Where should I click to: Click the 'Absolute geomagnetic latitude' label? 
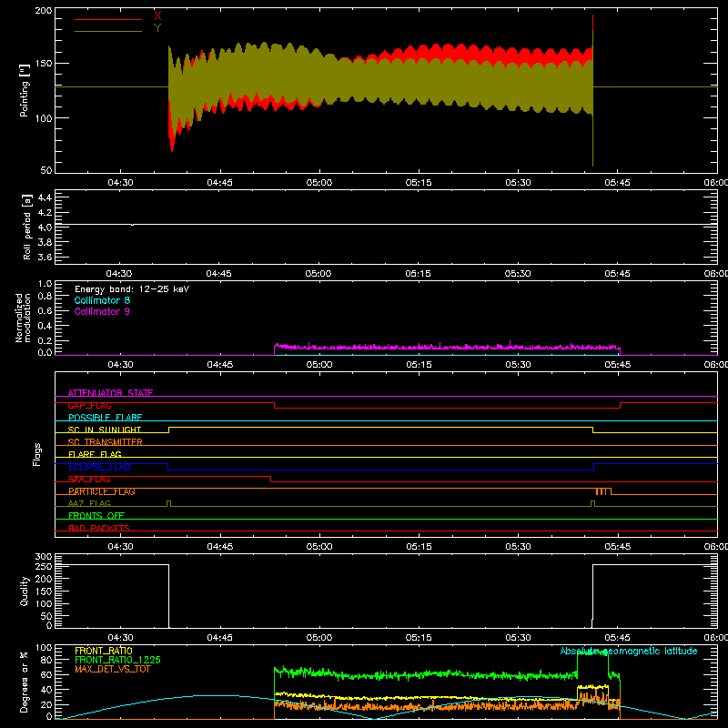tap(629, 651)
